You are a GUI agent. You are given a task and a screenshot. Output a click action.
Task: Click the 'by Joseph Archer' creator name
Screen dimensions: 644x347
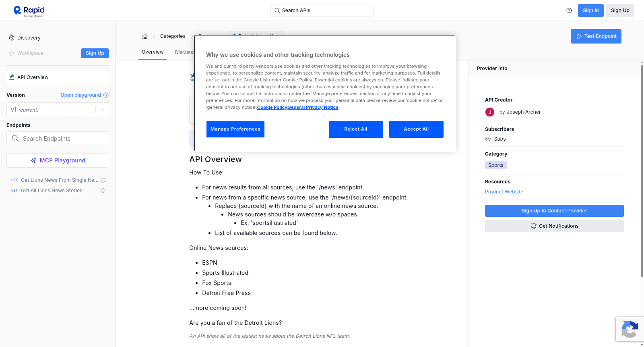[520, 112]
